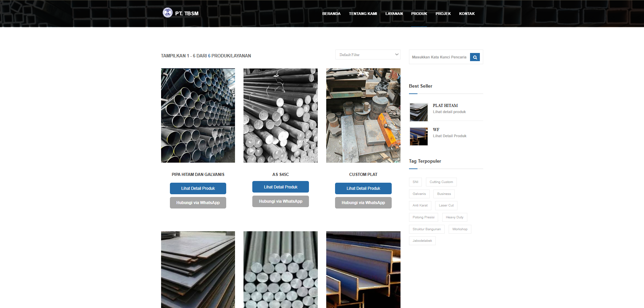This screenshot has height=308, width=644.
Task: Choose the Laser Cut tag
Action: coord(446,205)
